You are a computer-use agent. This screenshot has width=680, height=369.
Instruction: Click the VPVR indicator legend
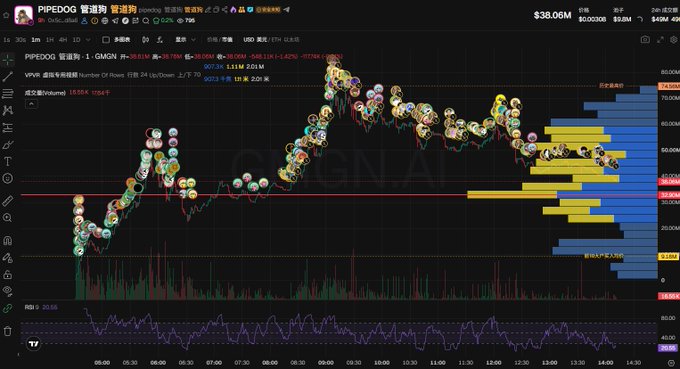112,75
